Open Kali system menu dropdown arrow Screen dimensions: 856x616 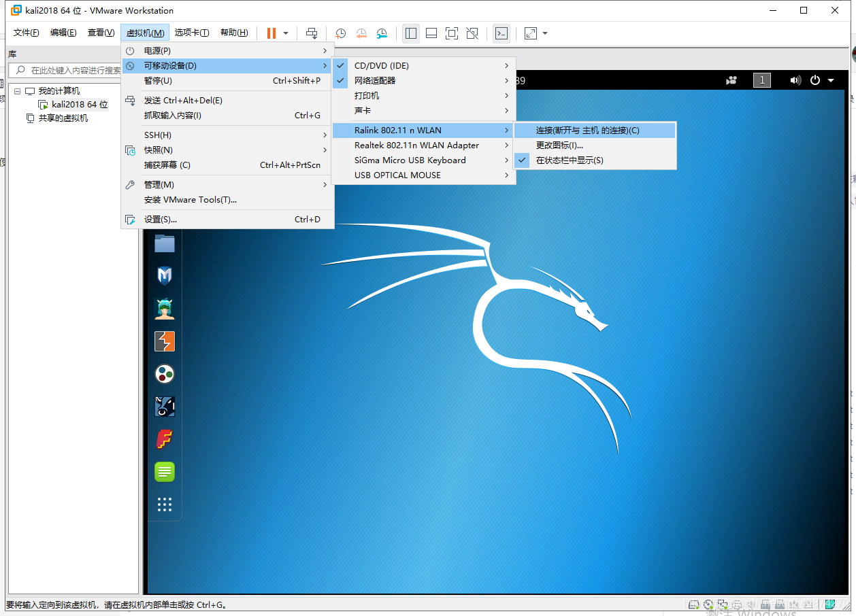pos(831,80)
